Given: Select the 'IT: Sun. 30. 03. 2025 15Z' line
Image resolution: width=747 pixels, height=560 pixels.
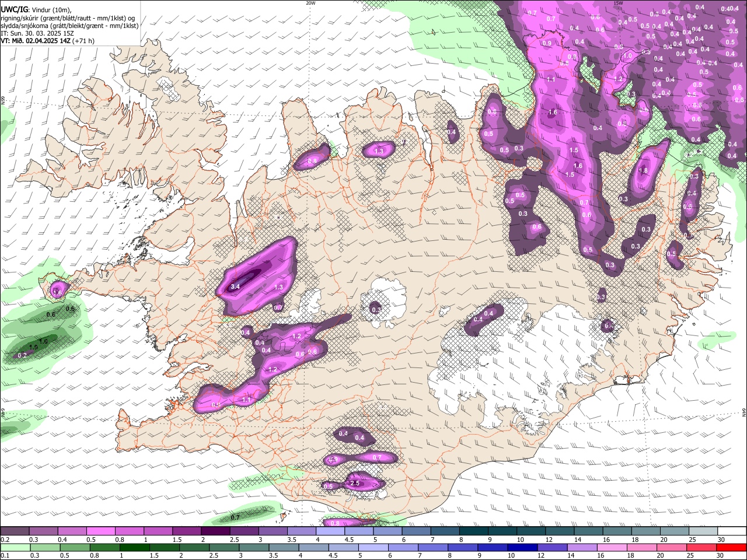Looking at the screenshot, I should (x=37, y=33).
